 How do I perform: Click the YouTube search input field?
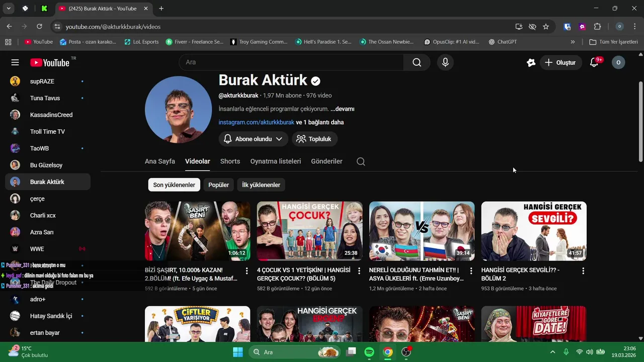(291, 62)
